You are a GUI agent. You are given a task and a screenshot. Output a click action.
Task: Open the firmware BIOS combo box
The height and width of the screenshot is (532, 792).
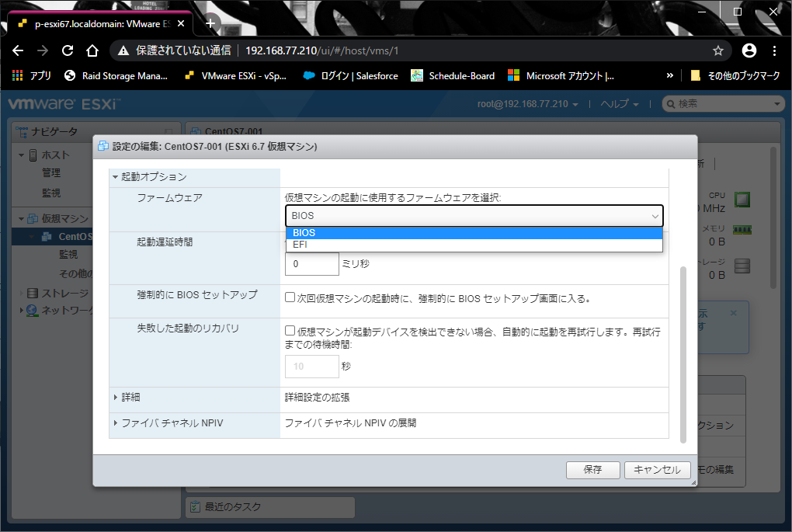point(474,216)
